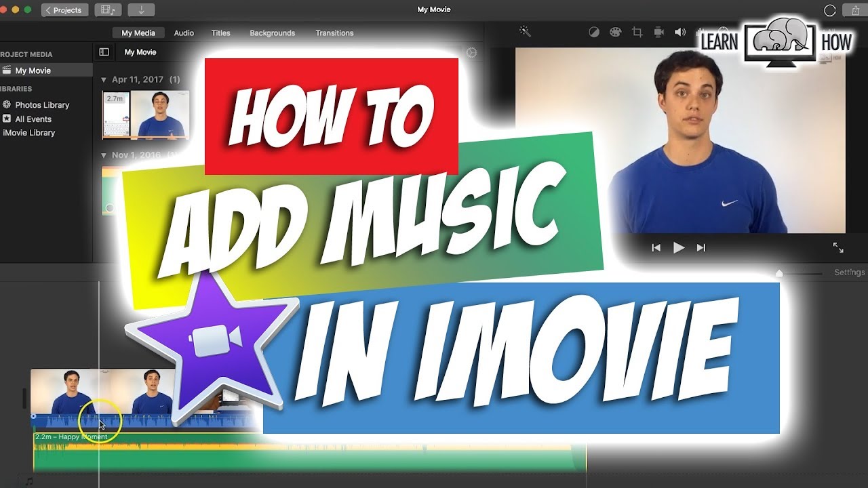Select iMovie Library in sidebar
Image resolution: width=868 pixels, height=488 pixels.
29,133
